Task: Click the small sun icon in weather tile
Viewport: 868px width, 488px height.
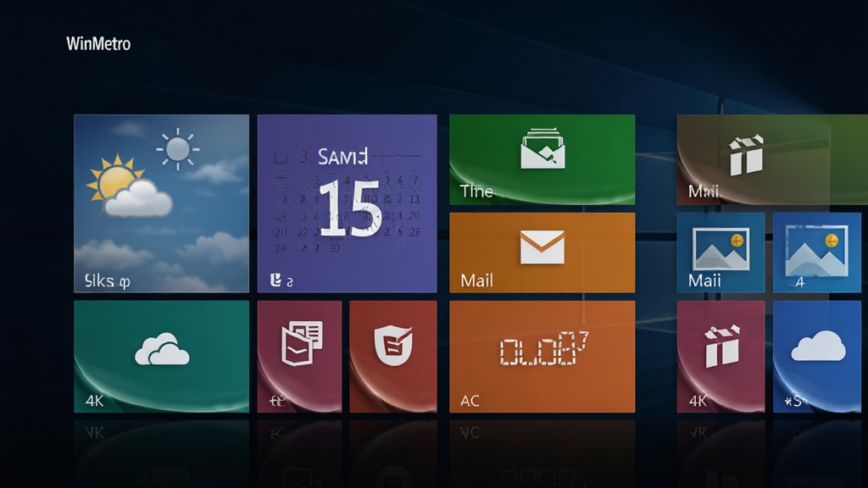Action: point(178,149)
